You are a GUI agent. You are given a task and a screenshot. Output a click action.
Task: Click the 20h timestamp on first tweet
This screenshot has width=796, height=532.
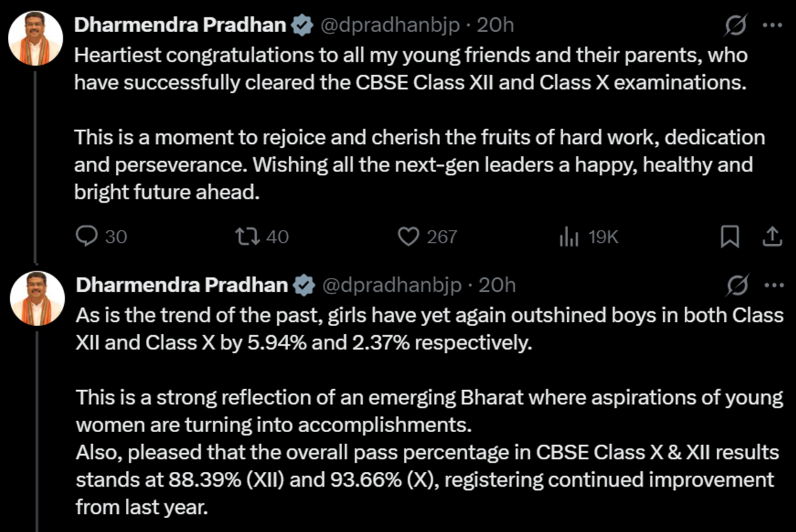(495, 26)
